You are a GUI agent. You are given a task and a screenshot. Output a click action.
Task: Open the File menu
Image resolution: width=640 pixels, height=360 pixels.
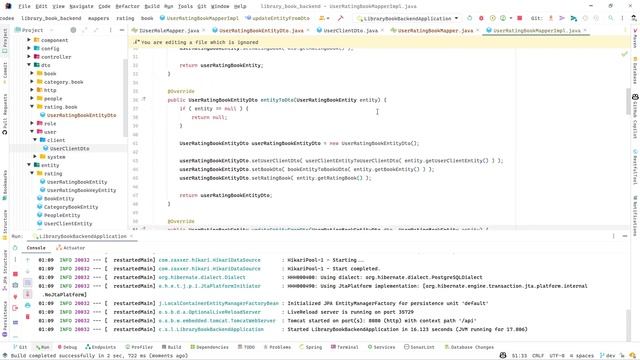pos(24,6)
